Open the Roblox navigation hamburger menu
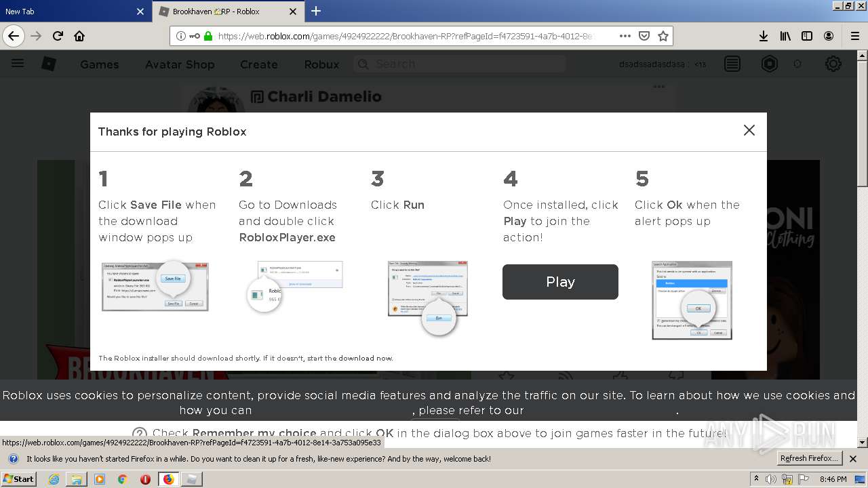Image resolution: width=868 pixels, height=488 pixels. coord(18,64)
